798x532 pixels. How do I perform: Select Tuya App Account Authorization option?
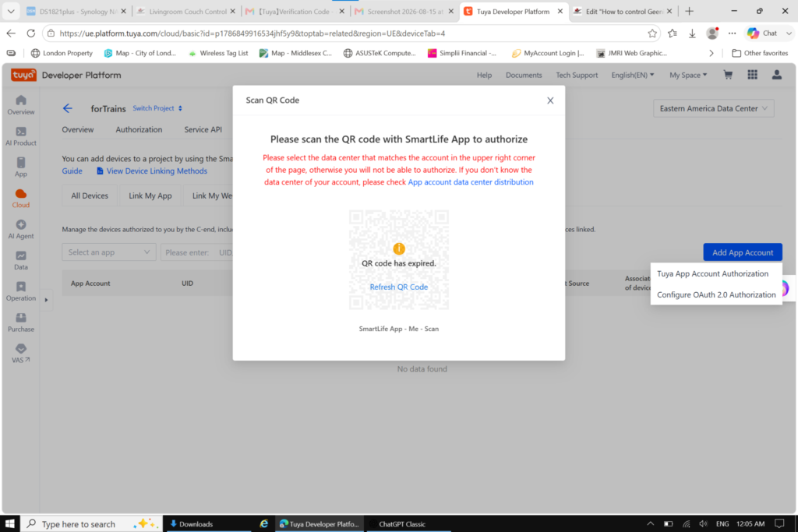pos(712,273)
